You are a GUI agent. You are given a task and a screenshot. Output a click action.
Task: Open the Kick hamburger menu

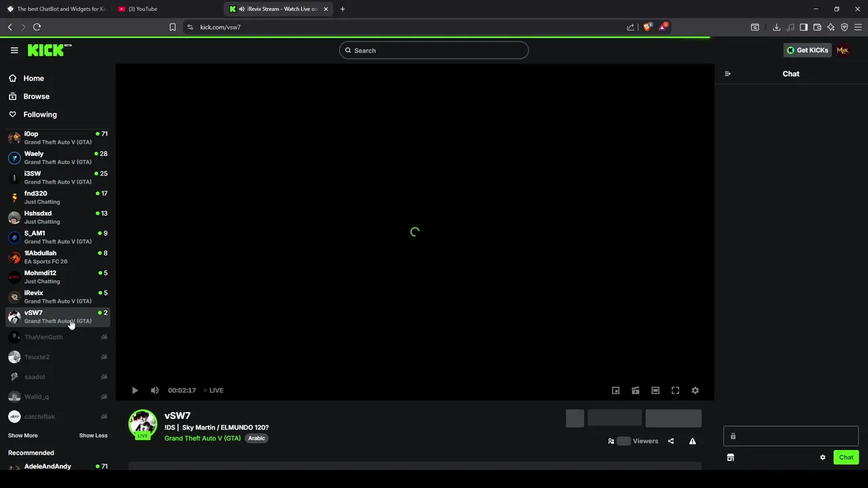click(14, 50)
